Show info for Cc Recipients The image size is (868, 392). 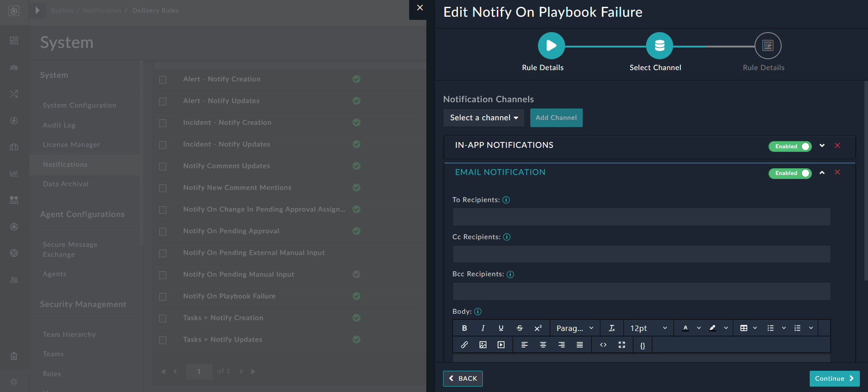[x=507, y=237]
